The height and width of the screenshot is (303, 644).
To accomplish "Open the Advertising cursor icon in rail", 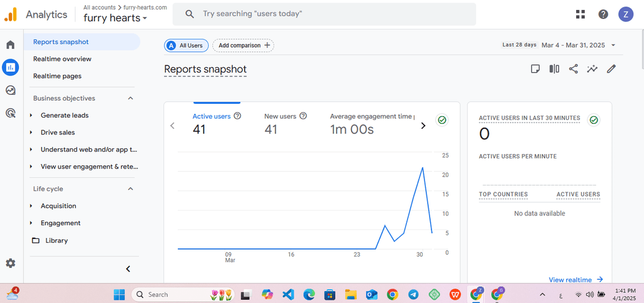I will click(x=10, y=113).
